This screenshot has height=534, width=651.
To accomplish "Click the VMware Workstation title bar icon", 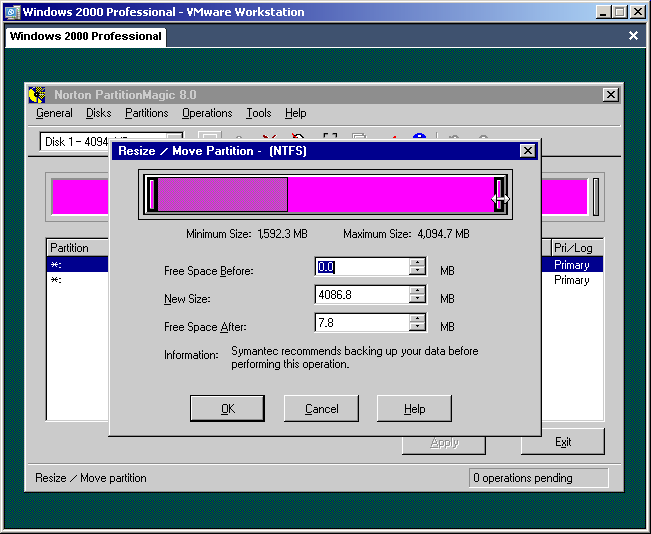I will point(12,12).
